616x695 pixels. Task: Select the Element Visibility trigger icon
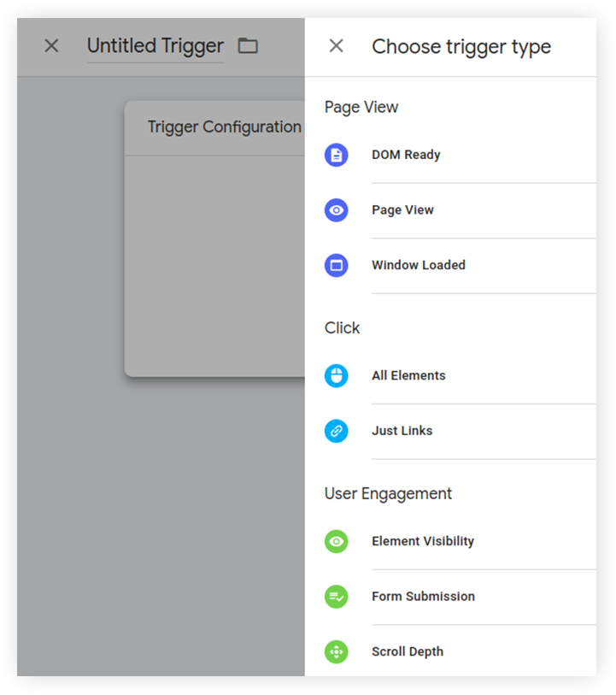tap(337, 541)
